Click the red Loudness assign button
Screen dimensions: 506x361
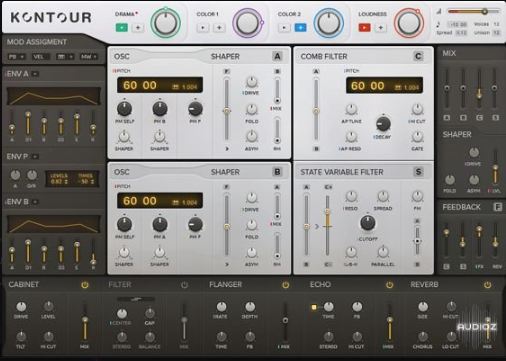click(x=364, y=28)
